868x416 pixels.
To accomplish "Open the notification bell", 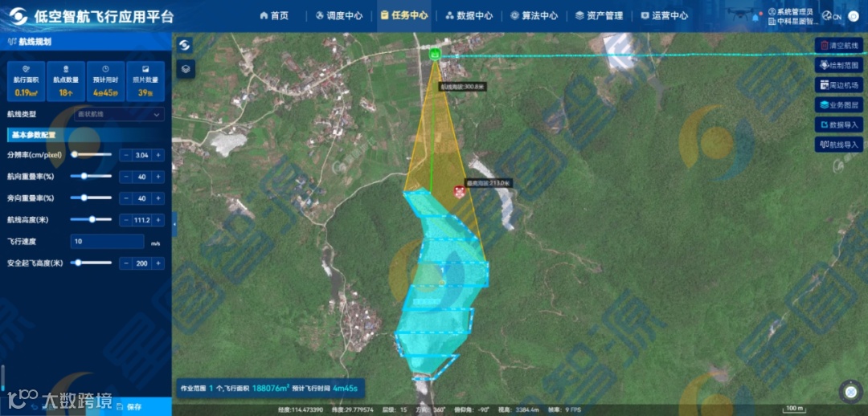I will [755, 18].
